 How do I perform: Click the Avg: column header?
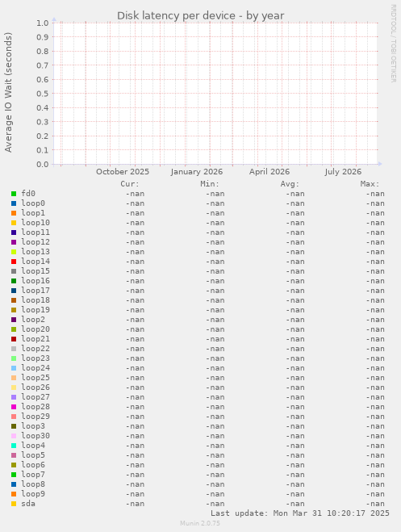click(290, 184)
